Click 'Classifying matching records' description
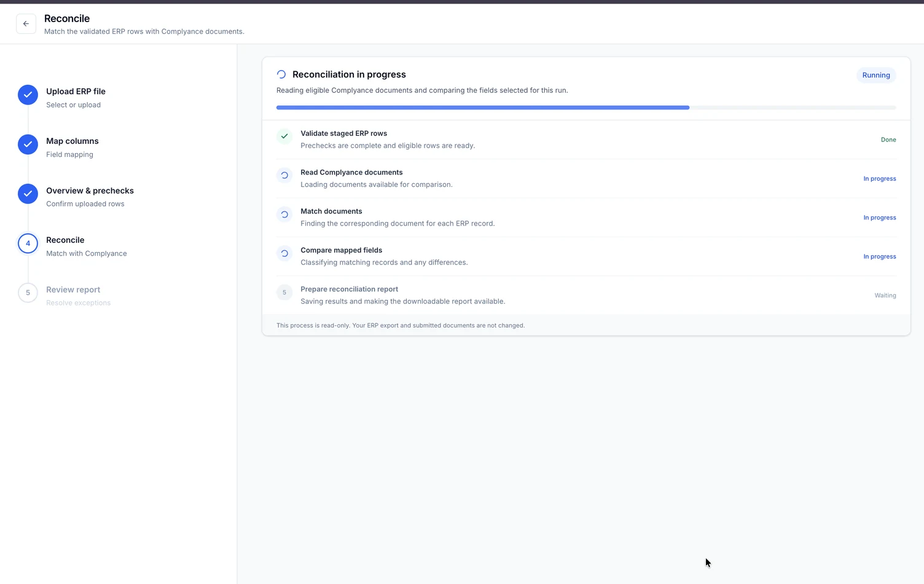Screen dimensions: 924x584 (384, 262)
